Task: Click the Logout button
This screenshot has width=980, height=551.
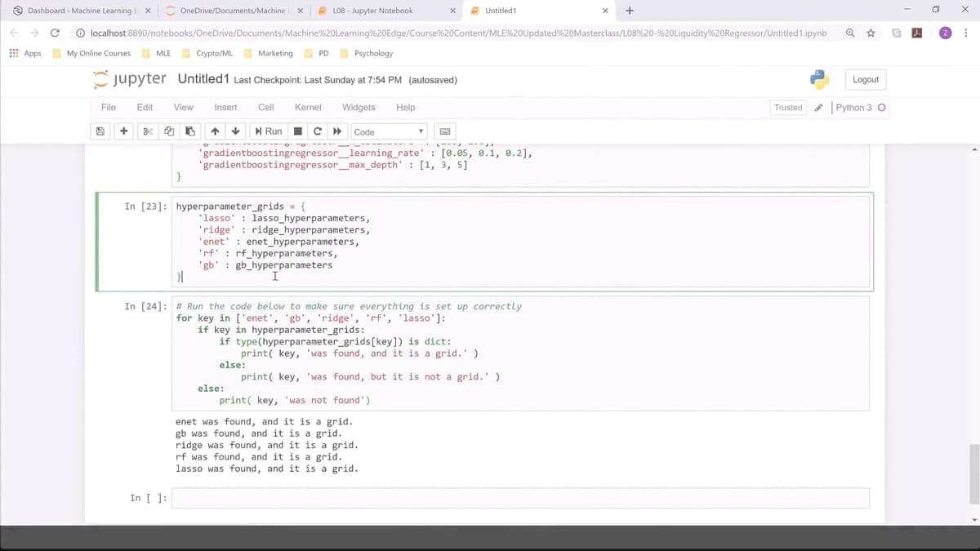Action: click(866, 79)
